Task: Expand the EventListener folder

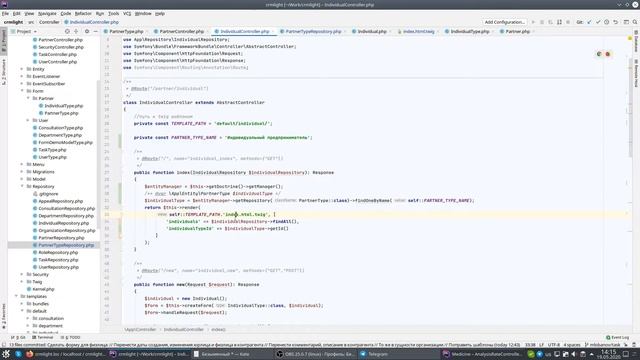Action: 22,76
